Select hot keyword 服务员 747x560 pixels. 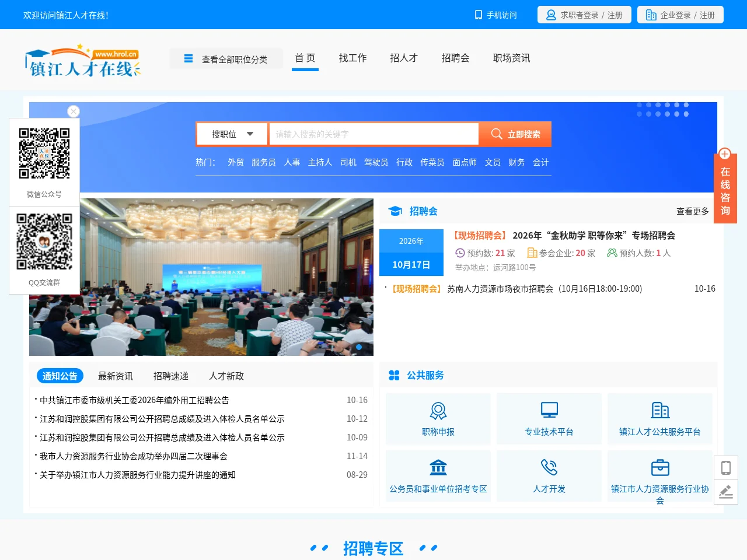tap(264, 162)
